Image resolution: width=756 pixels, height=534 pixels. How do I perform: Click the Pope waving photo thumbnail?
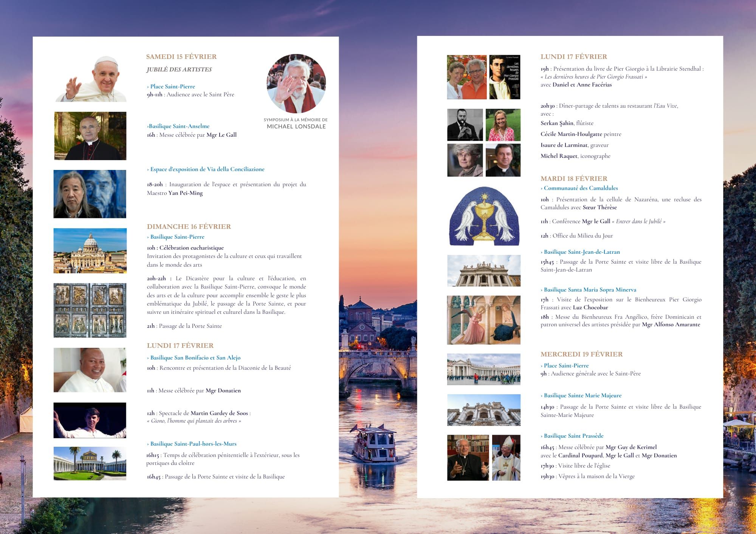pyautogui.click(x=91, y=79)
